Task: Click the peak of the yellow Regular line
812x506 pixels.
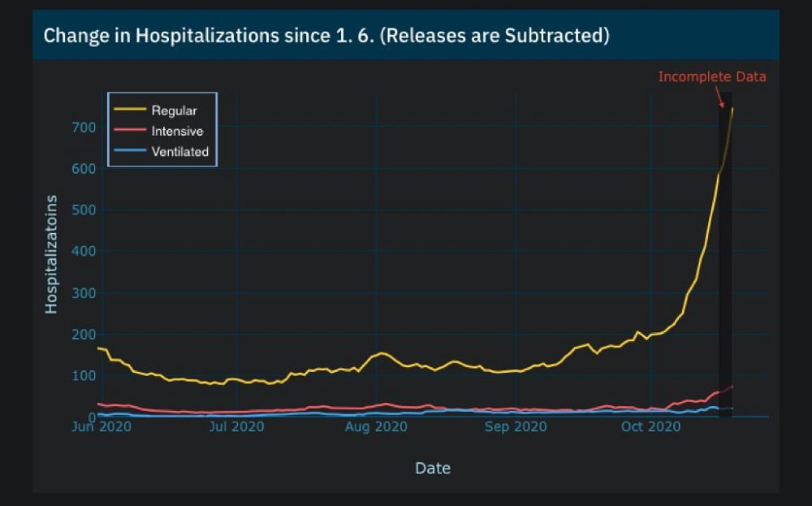Action: tap(732, 108)
